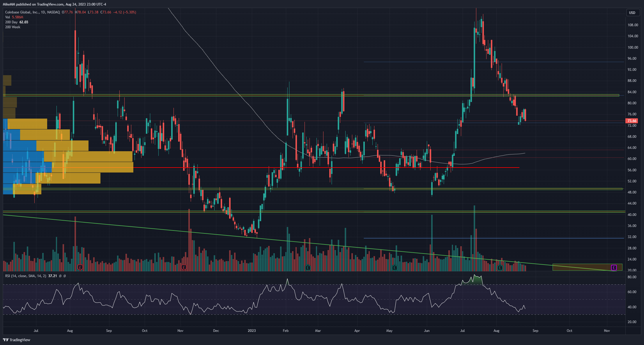Click the Coinbase Global, Inc. symbol title
This screenshot has width=644, height=345.
pyautogui.click(x=33, y=12)
